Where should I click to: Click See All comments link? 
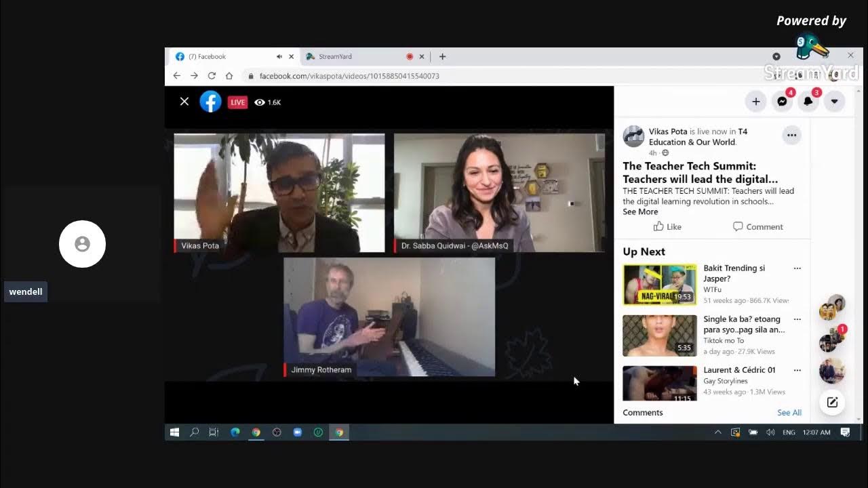tap(789, 412)
